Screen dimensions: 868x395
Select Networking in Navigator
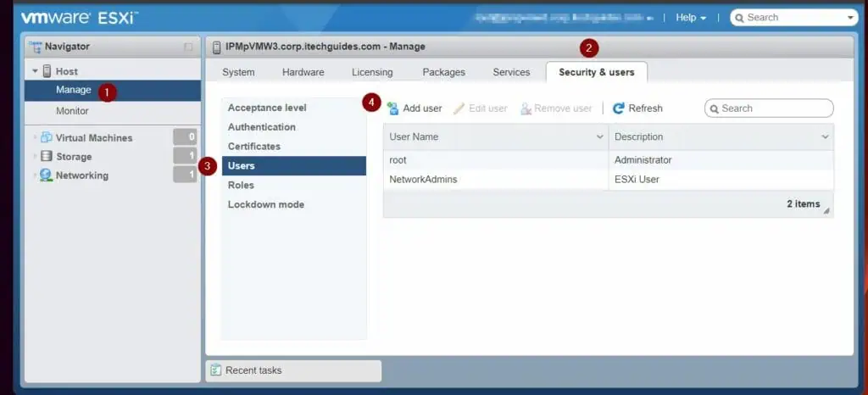click(82, 175)
